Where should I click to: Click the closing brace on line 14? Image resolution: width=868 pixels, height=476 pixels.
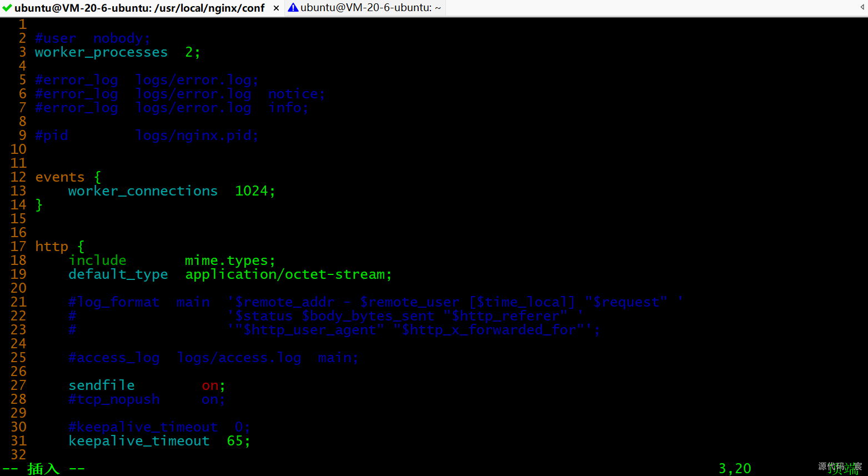coord(39,205)
